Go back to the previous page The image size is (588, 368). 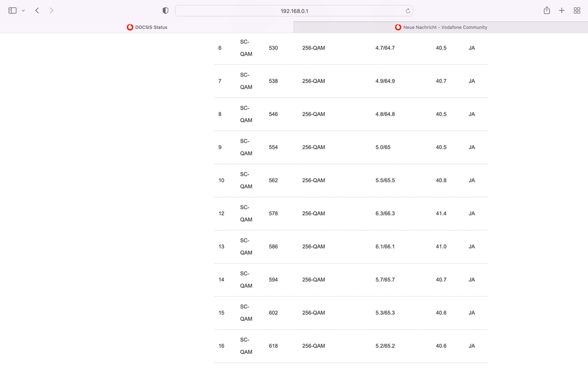(37, 11)
